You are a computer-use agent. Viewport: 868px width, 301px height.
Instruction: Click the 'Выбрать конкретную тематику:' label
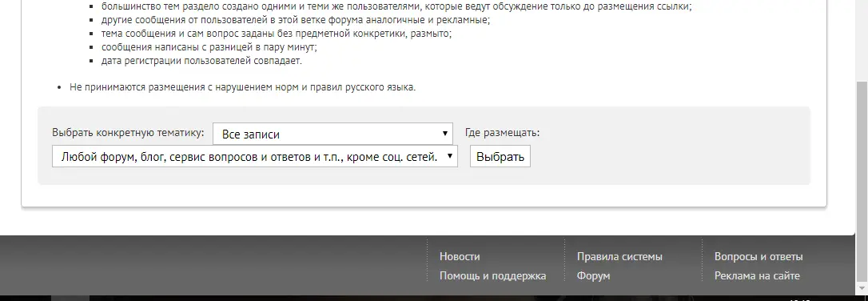click(128, 133)
